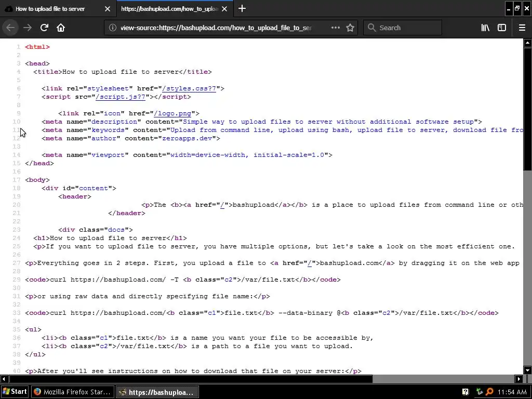
Task: Click the vertical scrollbar thumb
Action: coord(527,109)
